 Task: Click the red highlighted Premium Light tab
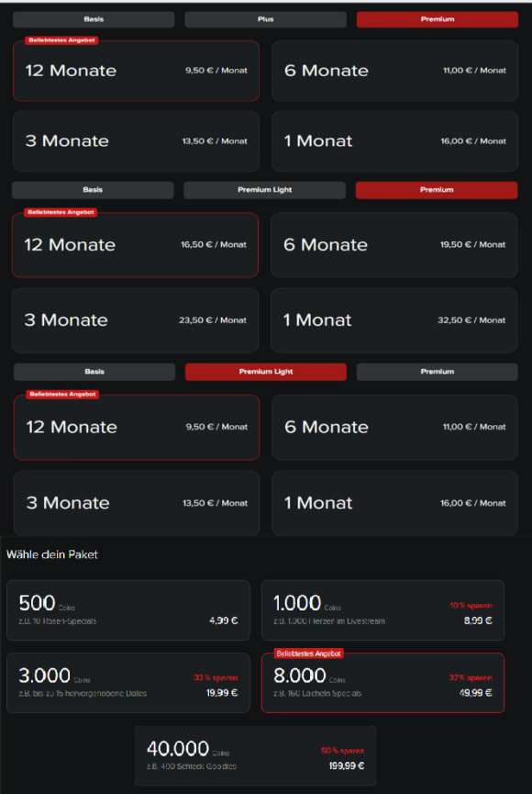266,372
